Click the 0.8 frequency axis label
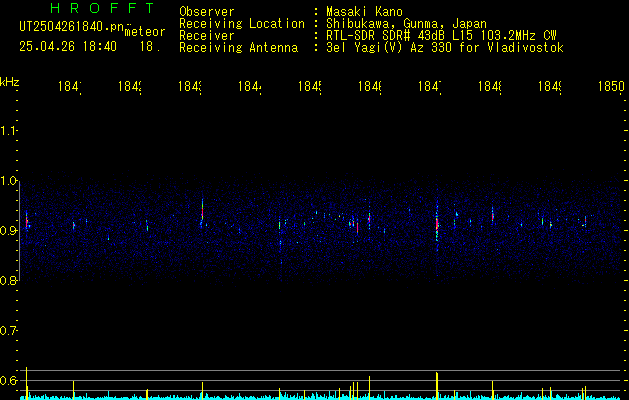 [x=9, y=280]
